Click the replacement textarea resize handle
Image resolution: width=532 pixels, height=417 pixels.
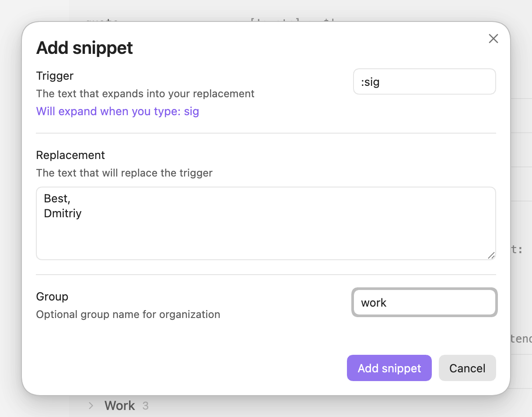[x=491, y=255]
